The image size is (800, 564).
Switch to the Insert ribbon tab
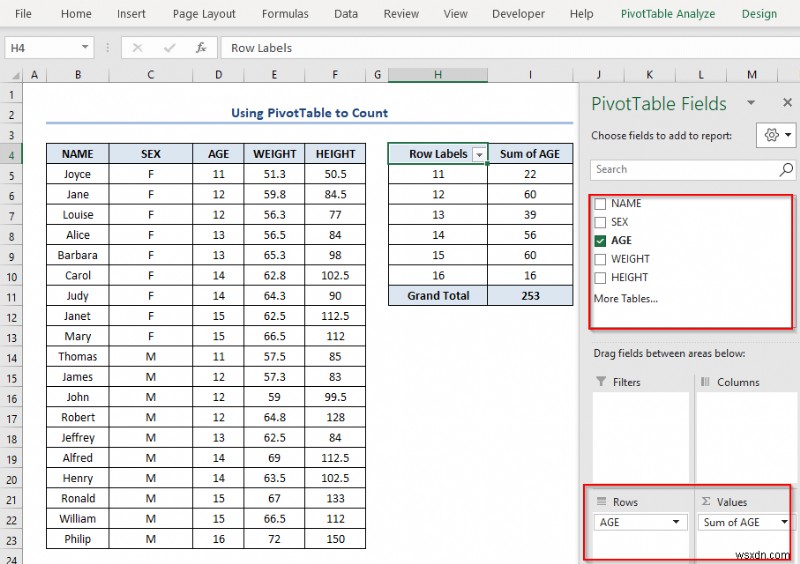tap(131, 14)
